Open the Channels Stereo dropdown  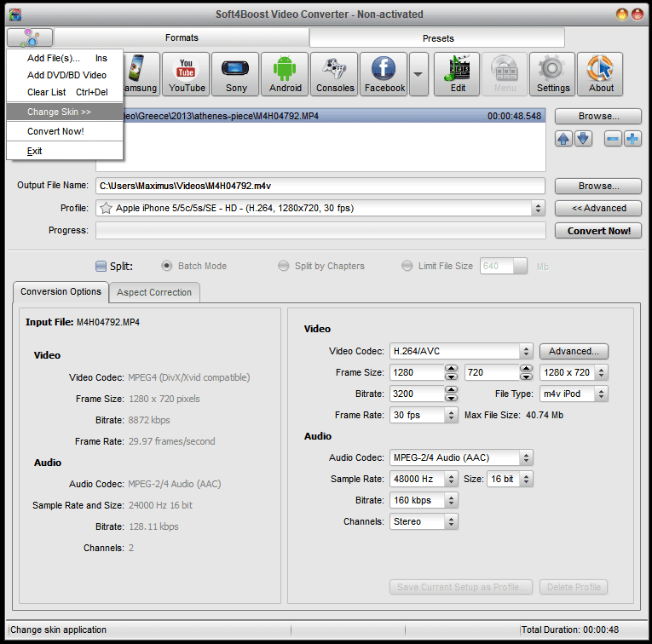[x=451, y=522]
